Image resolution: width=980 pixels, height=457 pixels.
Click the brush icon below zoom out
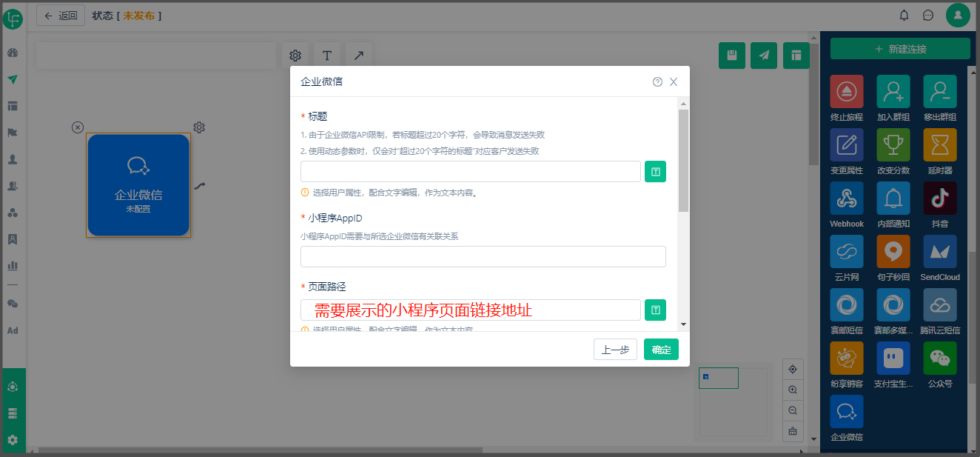coord(793,431)
